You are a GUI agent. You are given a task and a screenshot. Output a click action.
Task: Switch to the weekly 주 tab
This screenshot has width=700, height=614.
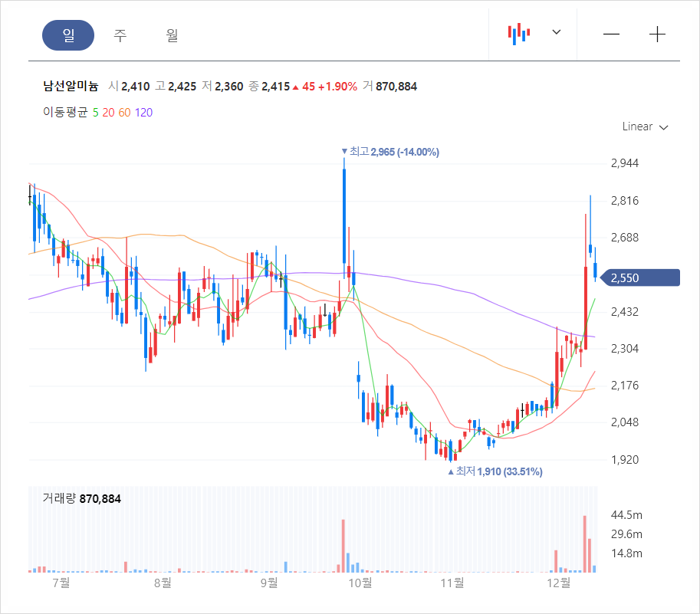pyautogui.click(x=120, y=34)
